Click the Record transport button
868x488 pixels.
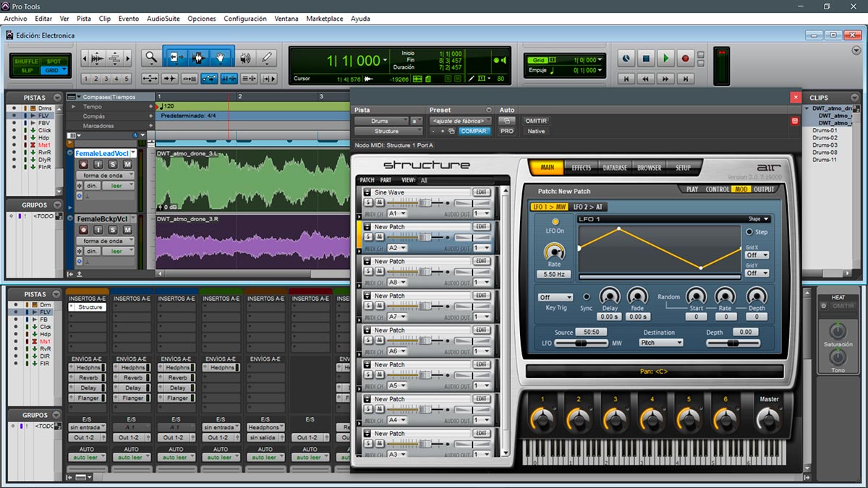tap(686, 58)
